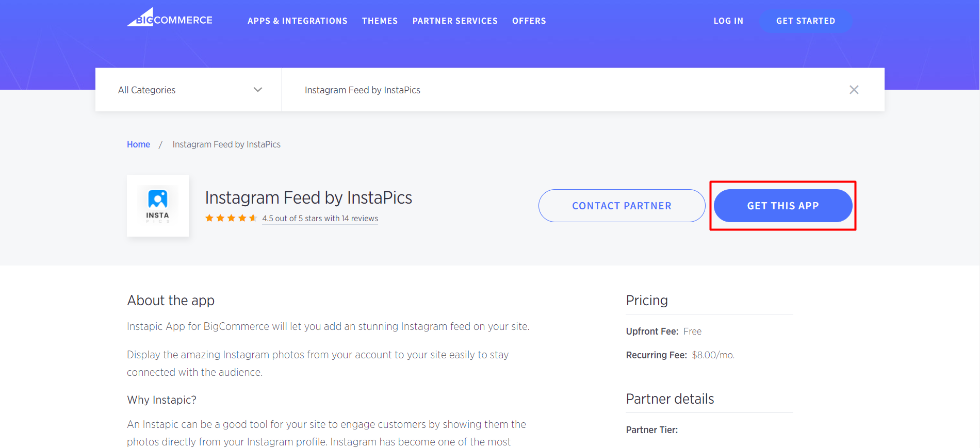Open the InstaPics app logo thumbnail
The width and height of the screenshot is (980, 448).
click(158, 206)
